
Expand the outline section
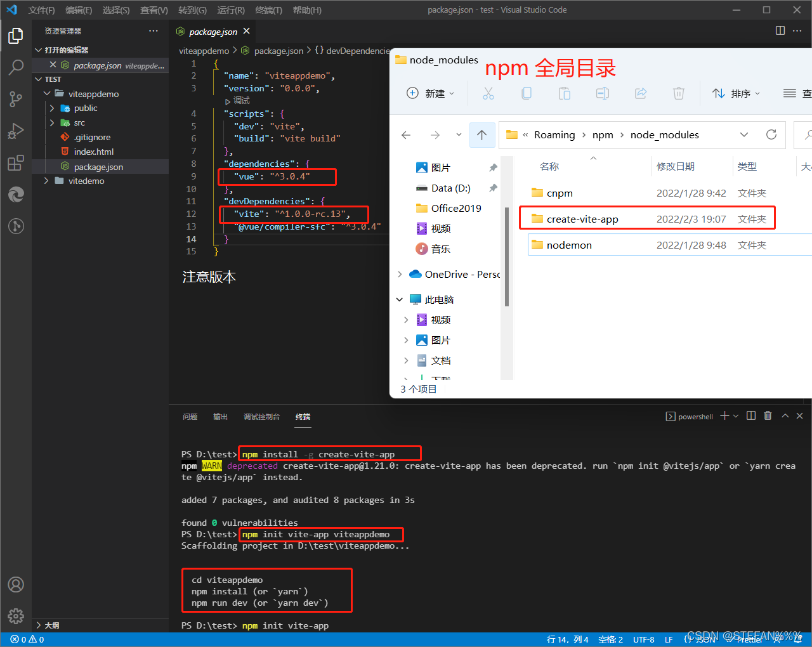click(39, 625)
